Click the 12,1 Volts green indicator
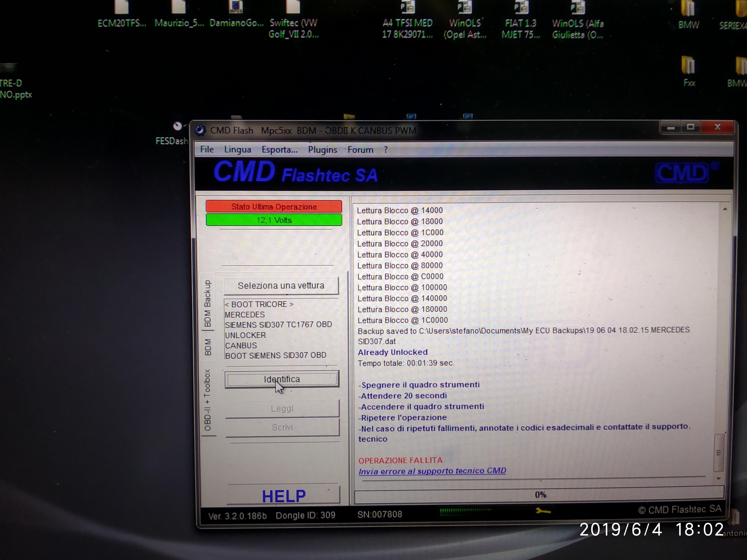Screen dimensions: 747x560 tap(274, 220)
